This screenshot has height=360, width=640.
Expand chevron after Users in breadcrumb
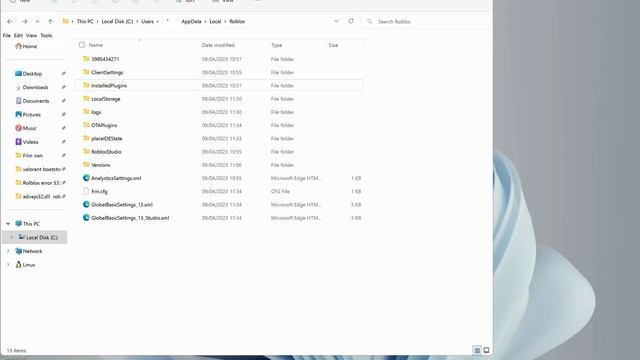click(158, 22)
